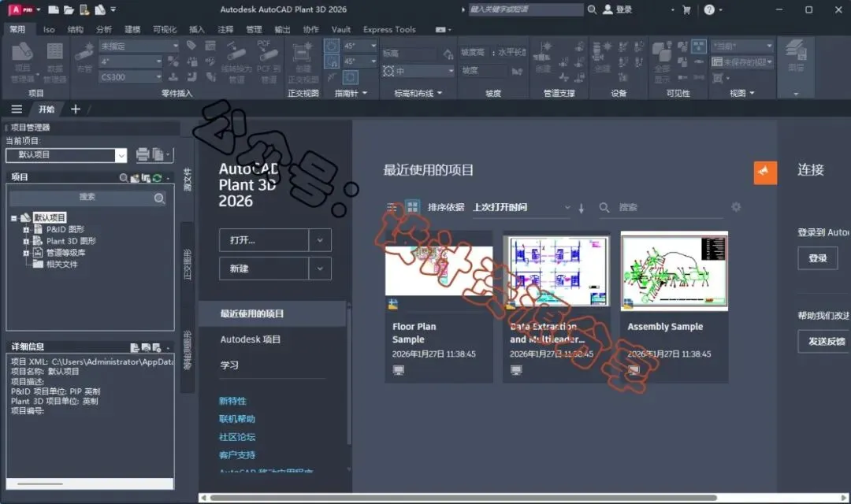Open the Vault ribbon tab
Image resolution: width=851 pixels, height=504 pixels.
click(x=341, y=29)
